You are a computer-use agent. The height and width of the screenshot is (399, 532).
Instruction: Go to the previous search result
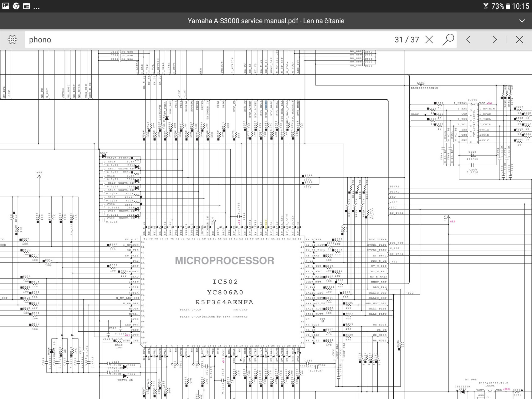click(x=468, y=39)
